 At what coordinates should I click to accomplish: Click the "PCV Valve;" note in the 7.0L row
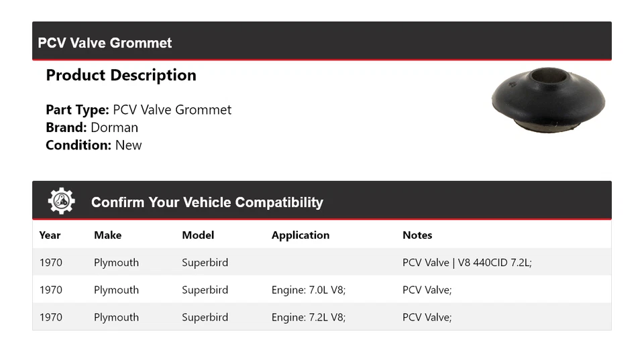pos(427,290)
